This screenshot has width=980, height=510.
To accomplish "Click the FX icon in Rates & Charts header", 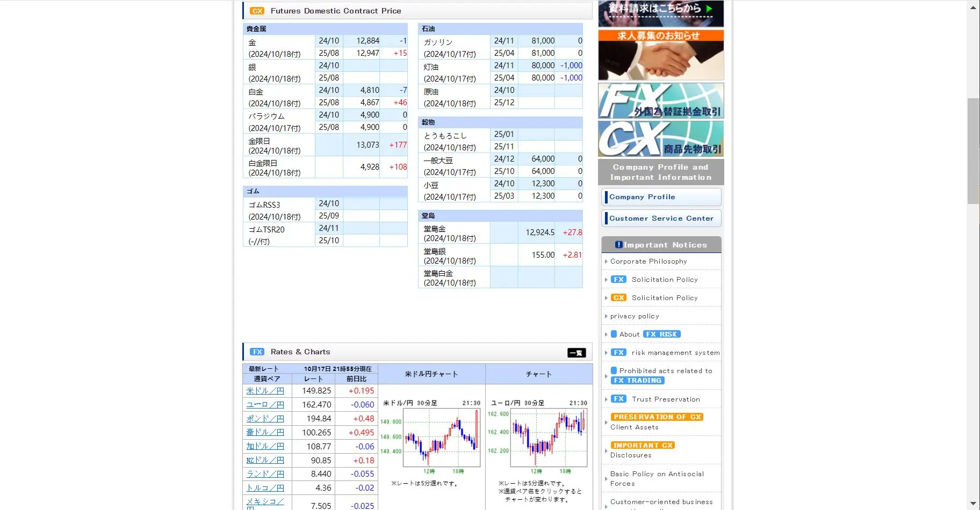I will [x=257, y=352].
